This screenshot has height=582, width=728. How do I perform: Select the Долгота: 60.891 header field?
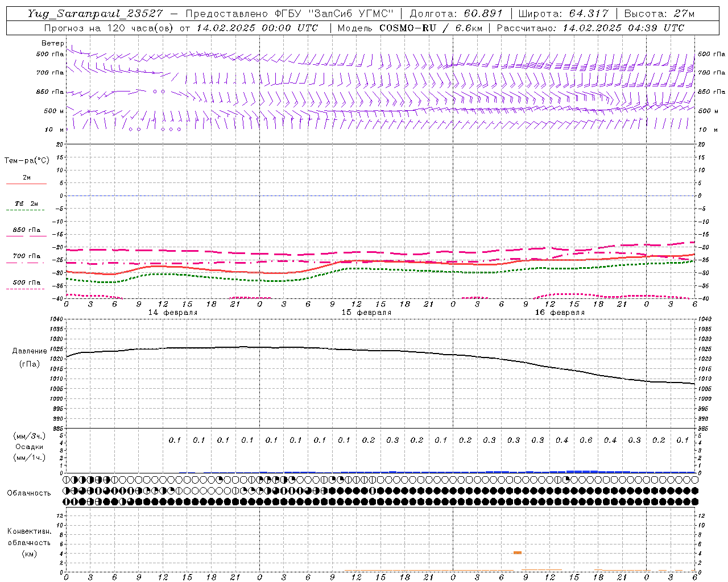point(456,14)
